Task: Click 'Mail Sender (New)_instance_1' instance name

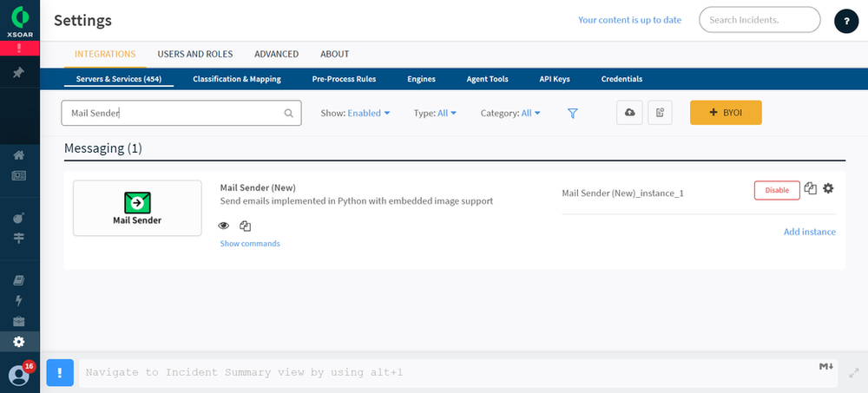Action: [x=622, y=193]
